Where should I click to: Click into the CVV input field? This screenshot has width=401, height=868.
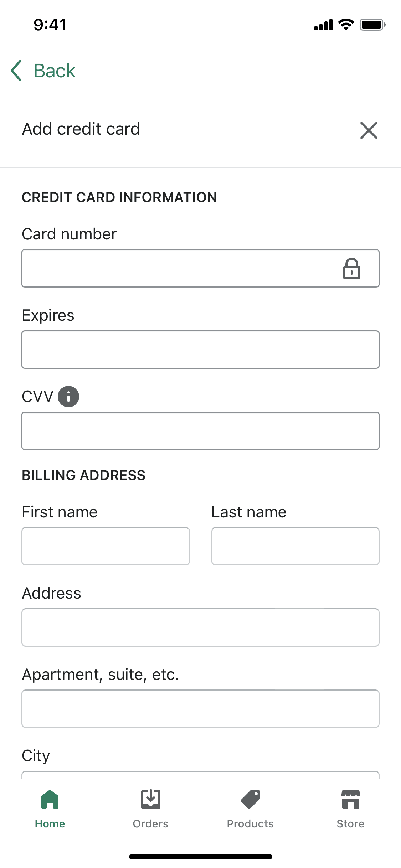coord(200,431)
